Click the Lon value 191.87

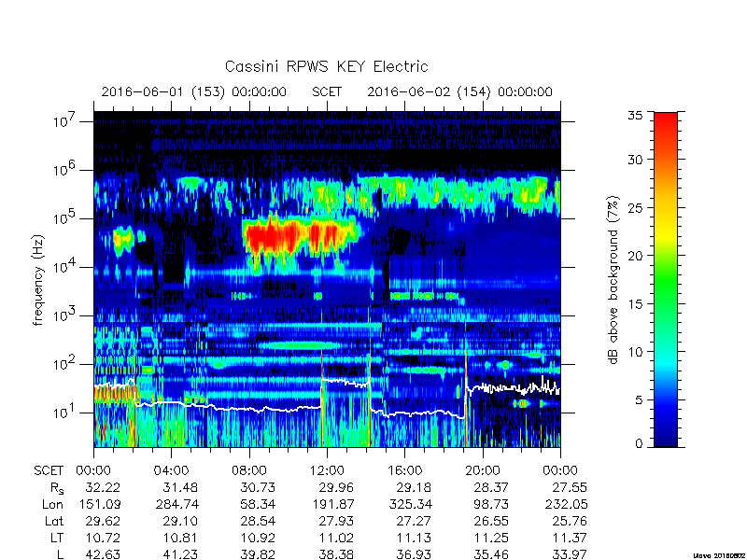pos(332,505)
